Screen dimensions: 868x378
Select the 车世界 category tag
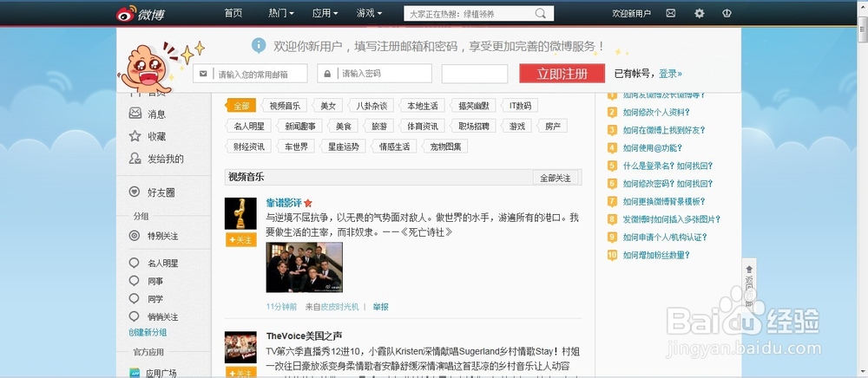(x=296, y=147)
